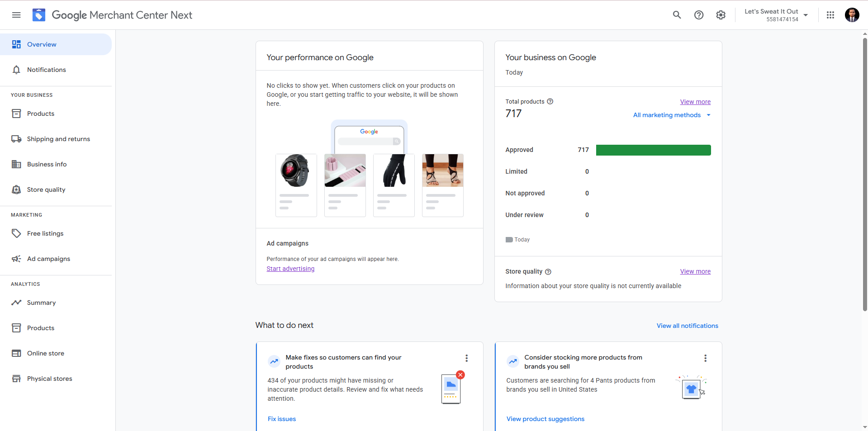Click the Store quality help icon

[548, 272]
